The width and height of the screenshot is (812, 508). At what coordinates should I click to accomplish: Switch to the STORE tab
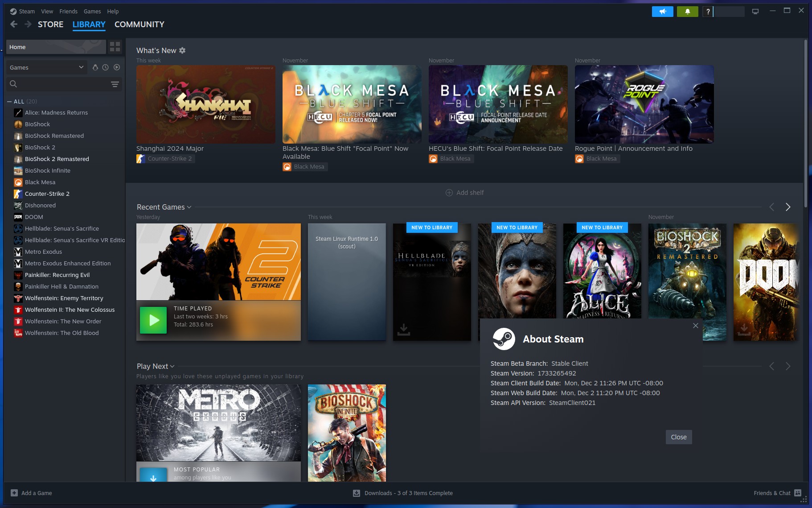50,25
